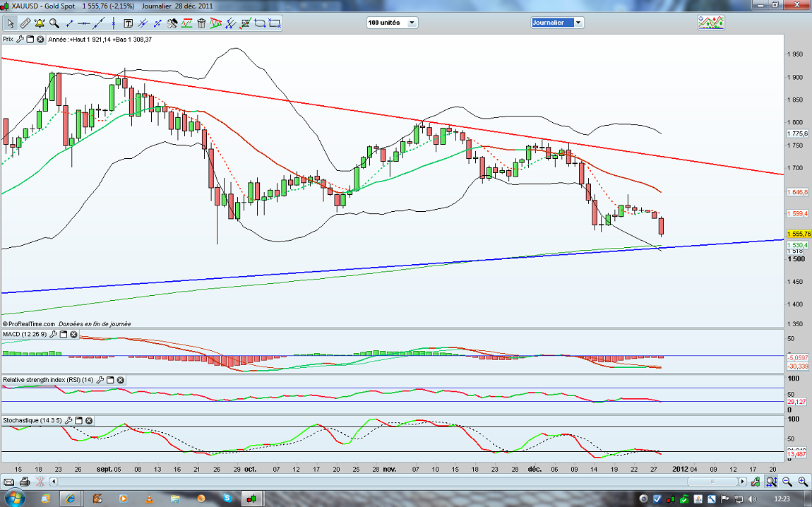Click the scrollbar right arrow

[742, 482]
